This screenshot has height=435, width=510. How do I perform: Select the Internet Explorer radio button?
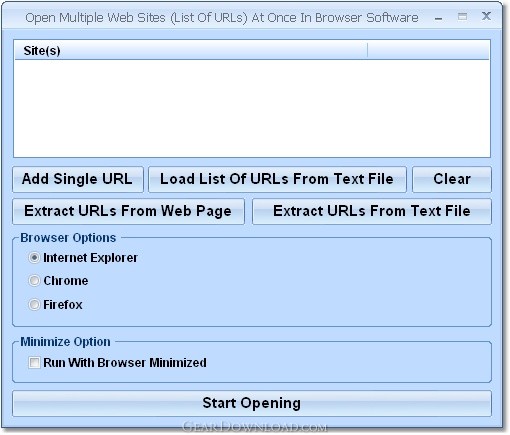(x=34, y=258)
